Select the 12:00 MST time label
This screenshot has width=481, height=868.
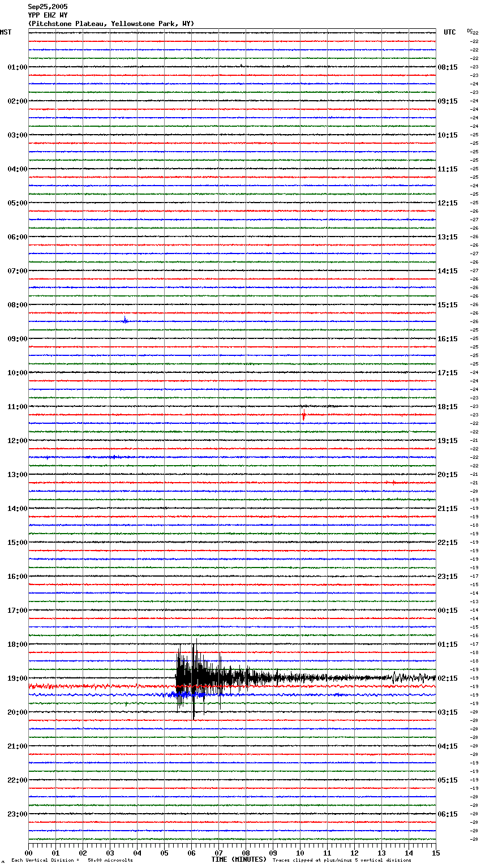tap(18, 441)
